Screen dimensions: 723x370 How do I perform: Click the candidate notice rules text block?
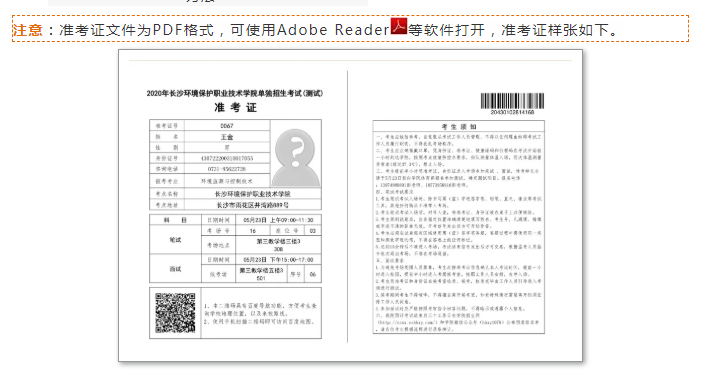click(459, 233)
